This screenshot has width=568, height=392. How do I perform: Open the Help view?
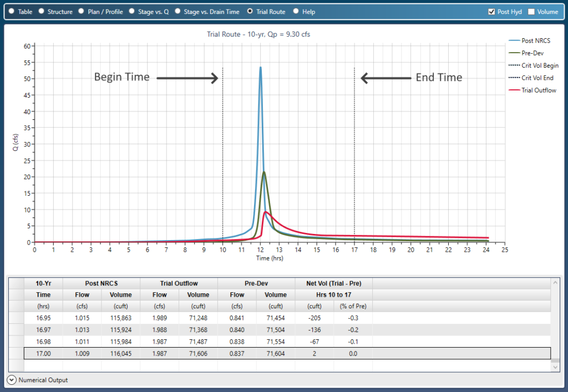coord(296,12)
